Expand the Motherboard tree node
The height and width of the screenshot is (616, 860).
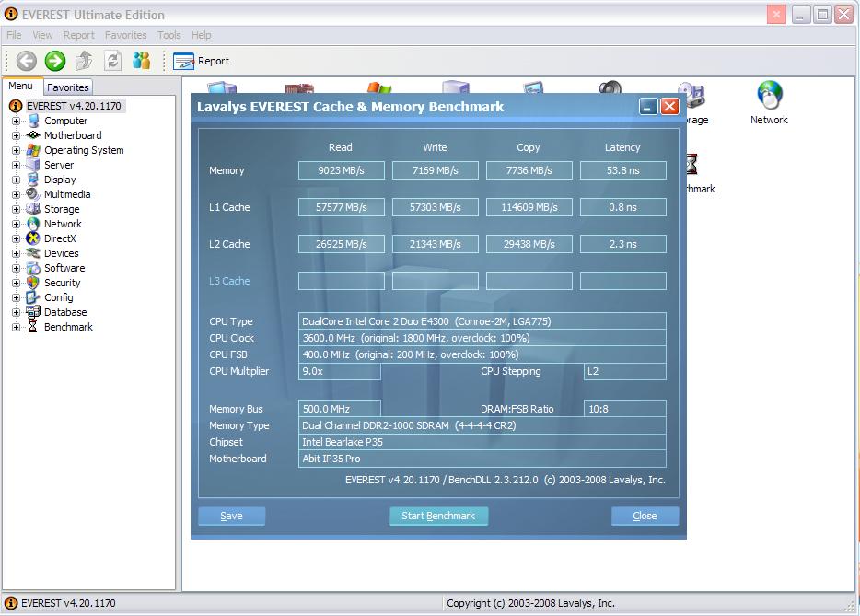[16, 135]
